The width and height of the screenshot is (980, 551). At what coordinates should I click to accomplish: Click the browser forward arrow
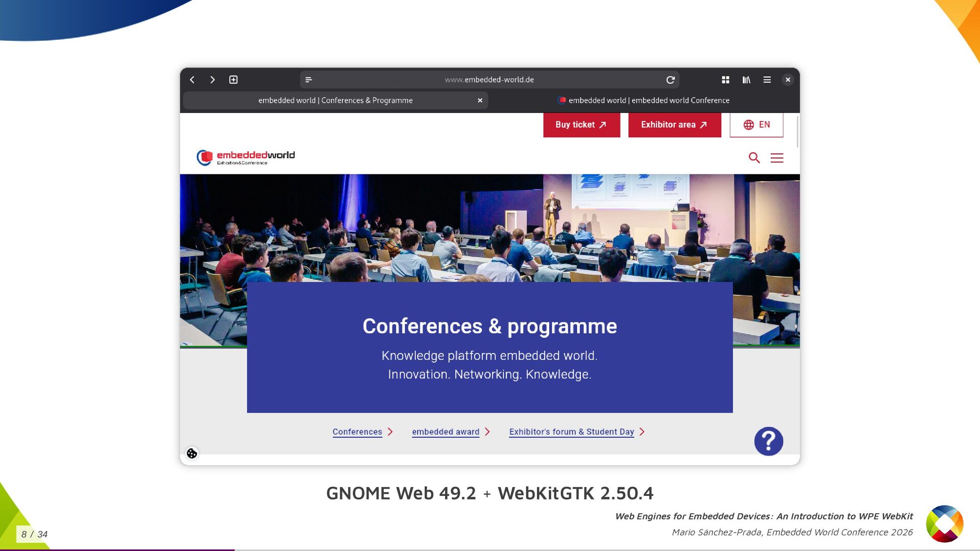(212, 80)
